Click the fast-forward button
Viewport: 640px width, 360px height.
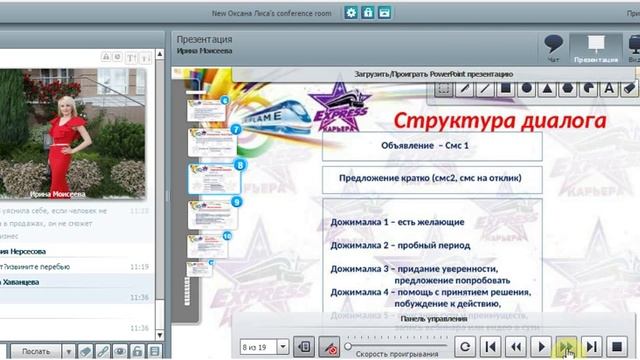coord(566,347)
